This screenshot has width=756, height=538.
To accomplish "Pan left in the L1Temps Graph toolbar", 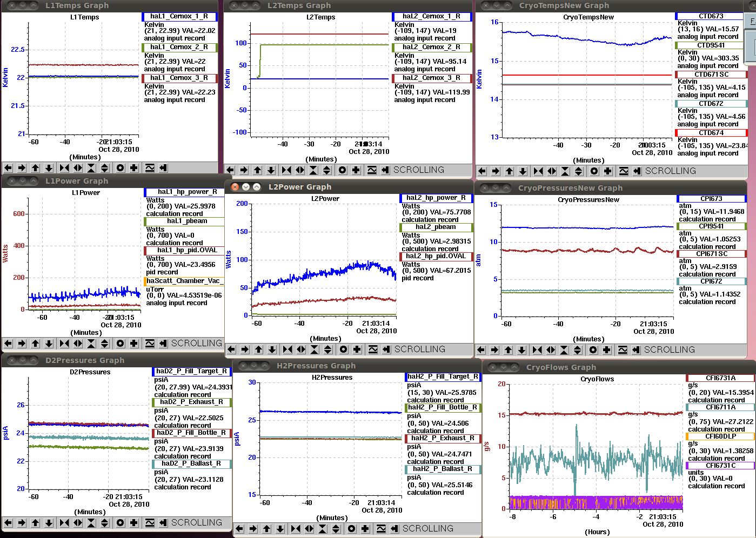I will coord(8,168).
